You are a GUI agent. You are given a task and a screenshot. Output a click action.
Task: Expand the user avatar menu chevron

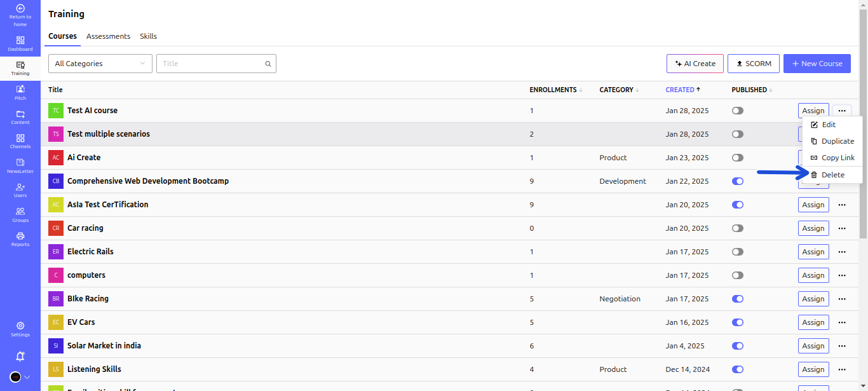click(x=27, y=377)
